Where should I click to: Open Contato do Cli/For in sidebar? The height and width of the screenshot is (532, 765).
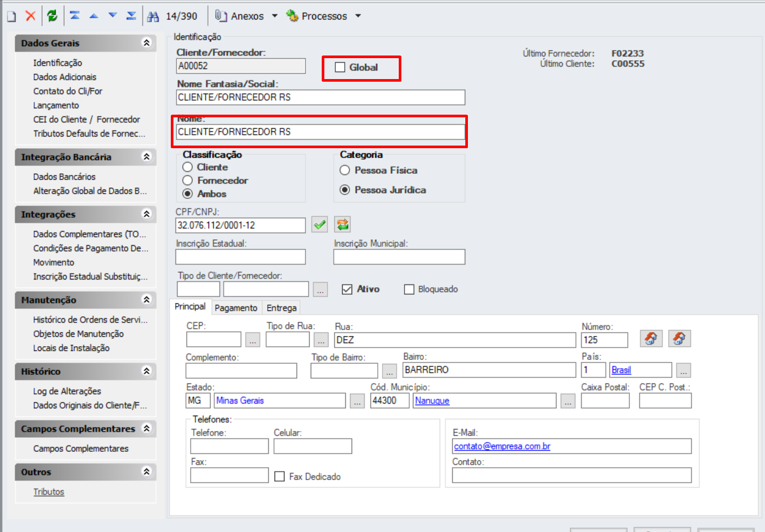[x=68, y=91]
